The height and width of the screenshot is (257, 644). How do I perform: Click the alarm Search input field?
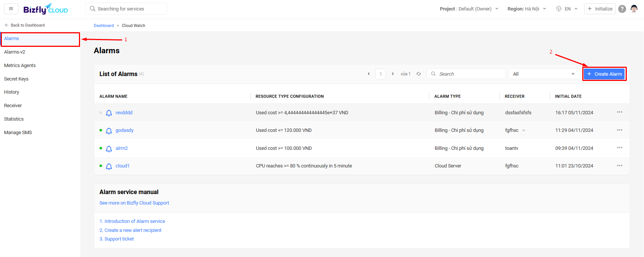pyautogui.click(x=466, y=74)
